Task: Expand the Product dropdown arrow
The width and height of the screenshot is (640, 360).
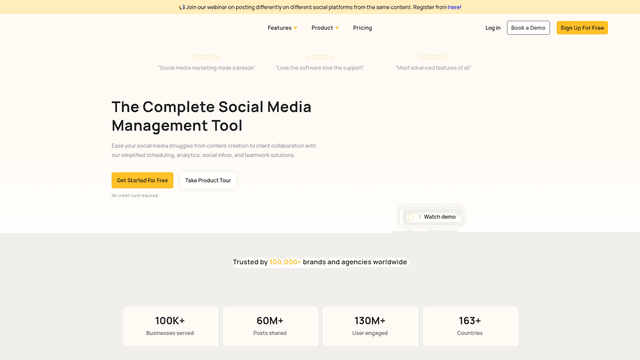Action: click(x=337, y=28)
